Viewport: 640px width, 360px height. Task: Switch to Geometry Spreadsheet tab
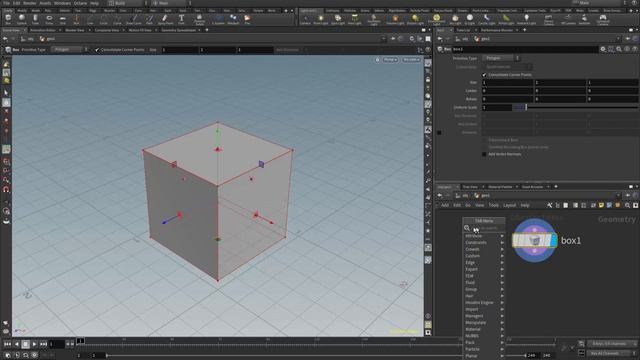click(178, 30)
